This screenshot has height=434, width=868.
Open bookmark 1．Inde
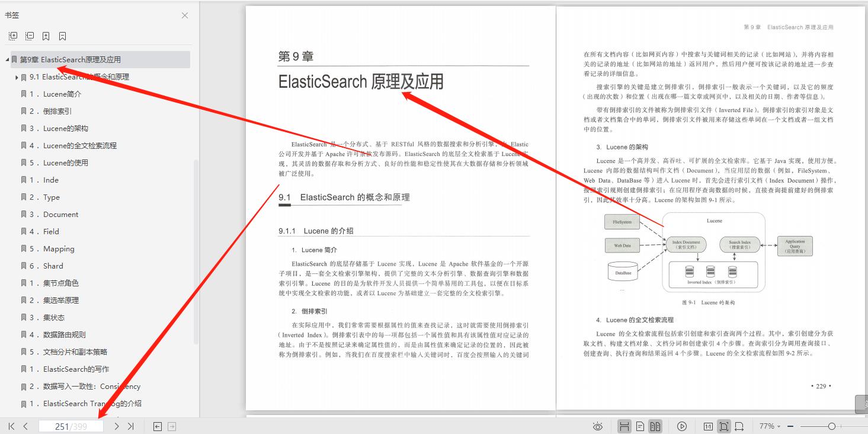44,180
